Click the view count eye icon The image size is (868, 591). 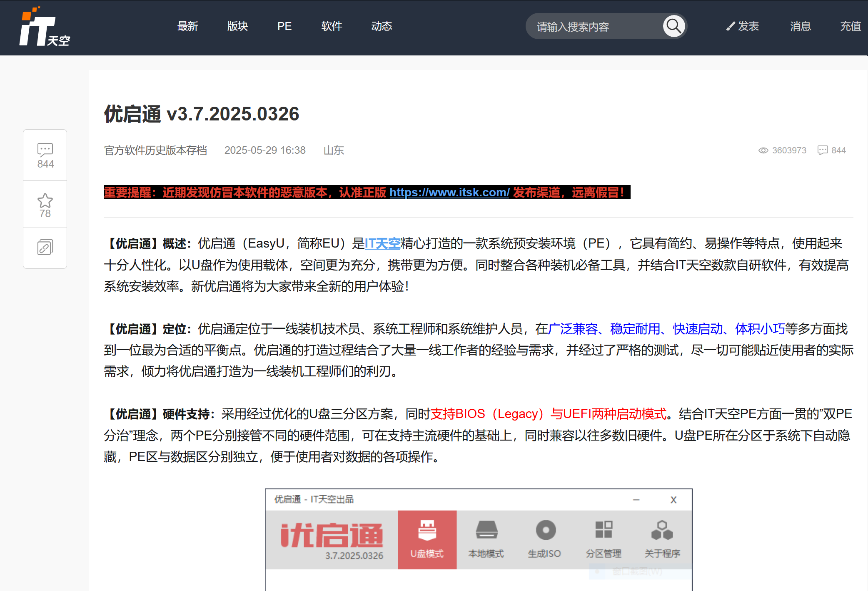pos(763,150)
